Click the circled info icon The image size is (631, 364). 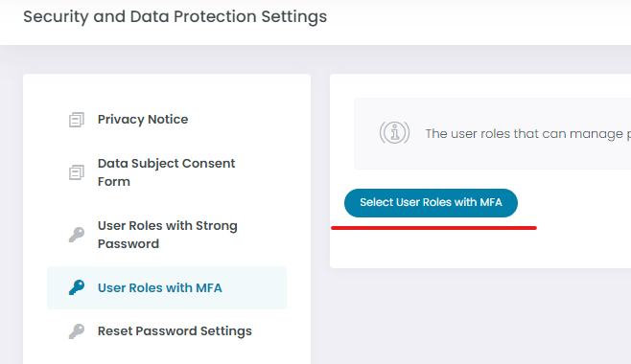coord(394,133)
